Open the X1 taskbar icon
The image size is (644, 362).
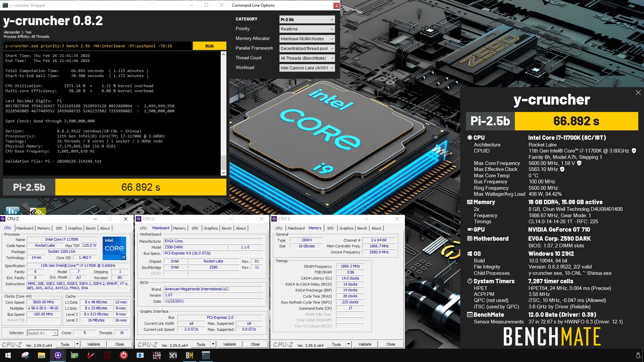pyautogui.click(x=173, y=355)
